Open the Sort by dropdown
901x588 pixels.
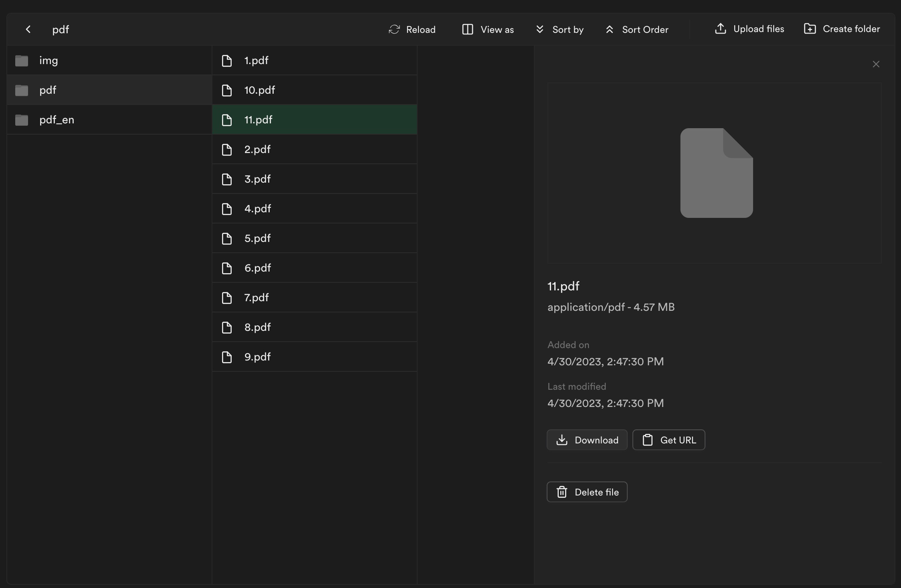click(x=560, y=29)
